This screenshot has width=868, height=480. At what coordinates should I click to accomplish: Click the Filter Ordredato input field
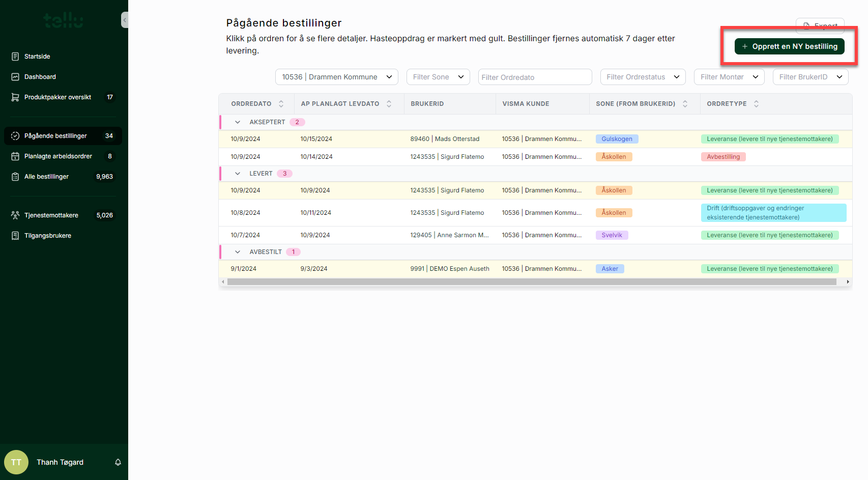(535, 77)
